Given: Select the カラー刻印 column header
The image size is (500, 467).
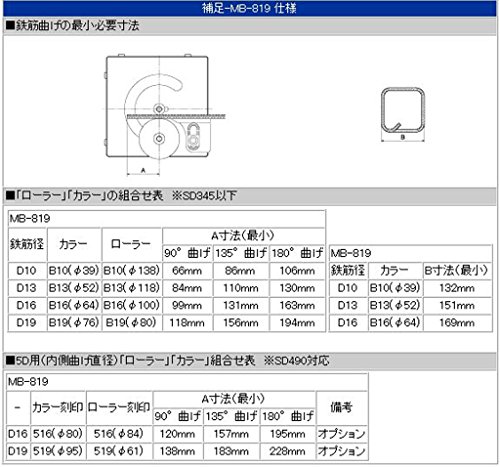Looking at the screenshot, I should pos(58,407).
